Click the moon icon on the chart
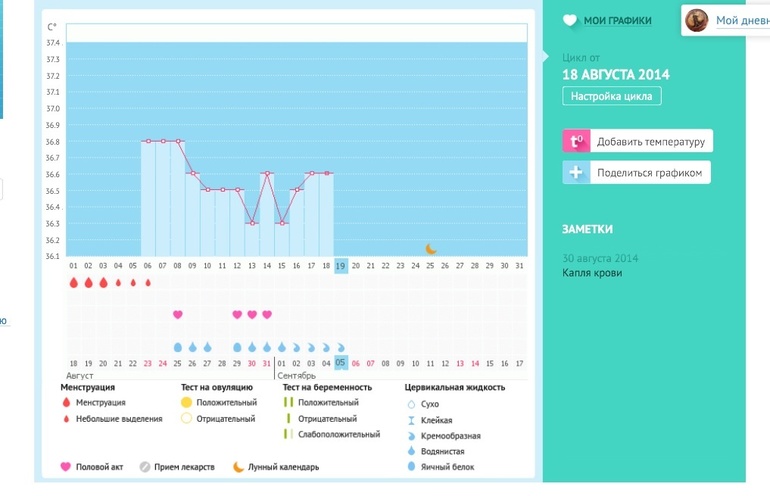This screenshot has height=496, width=770. coord(431,248)
